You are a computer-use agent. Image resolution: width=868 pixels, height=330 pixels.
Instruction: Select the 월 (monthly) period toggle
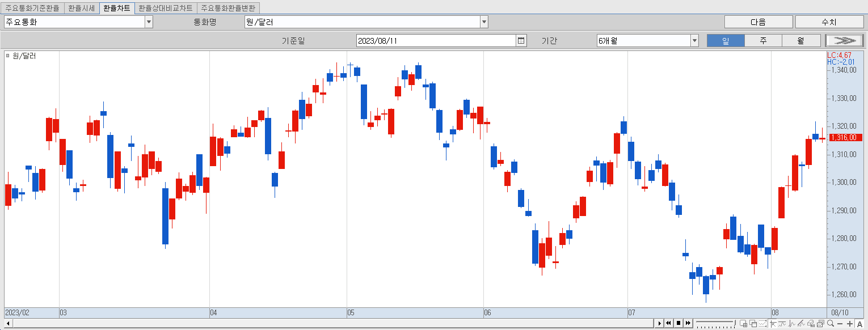click(801, 40)
